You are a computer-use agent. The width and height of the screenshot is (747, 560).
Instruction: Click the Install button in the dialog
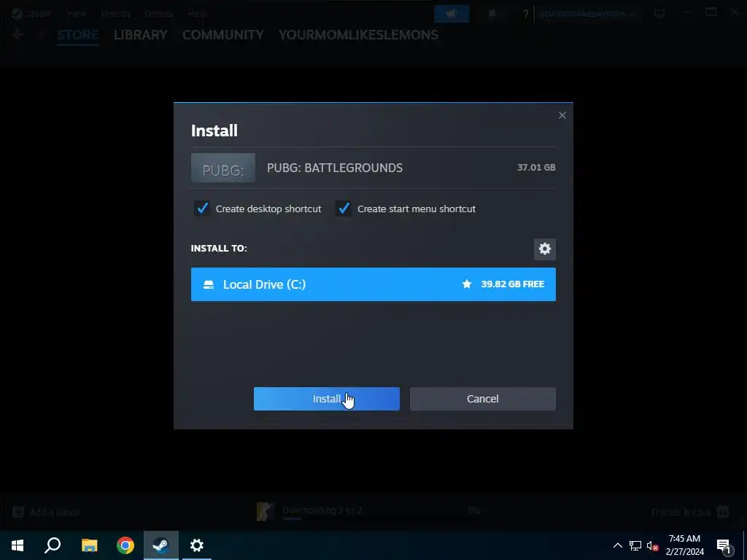[326, 399]
